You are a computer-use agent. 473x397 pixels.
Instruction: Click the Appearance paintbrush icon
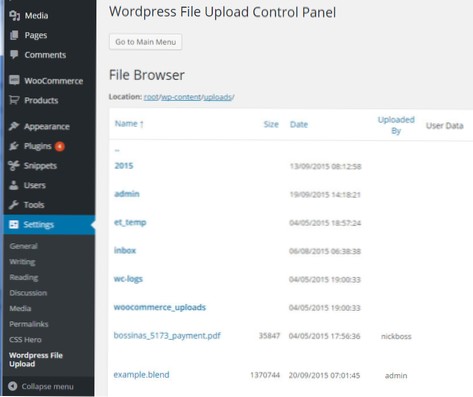[x=14, y=126]
